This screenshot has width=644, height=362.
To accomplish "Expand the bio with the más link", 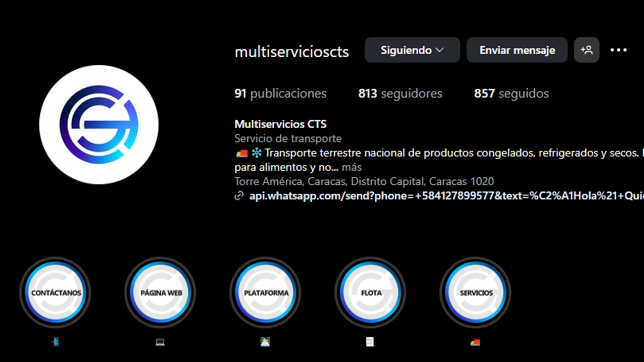I will [x=352, y=167].
